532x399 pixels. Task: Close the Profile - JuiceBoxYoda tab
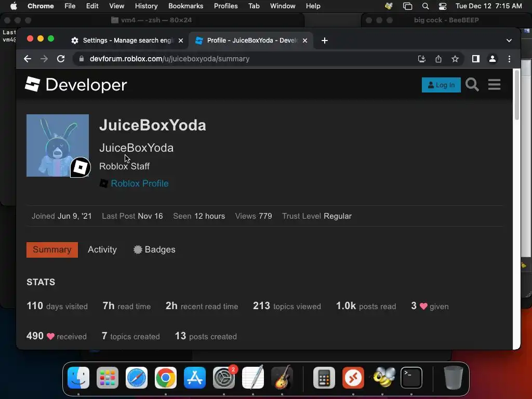coord(304,41)
